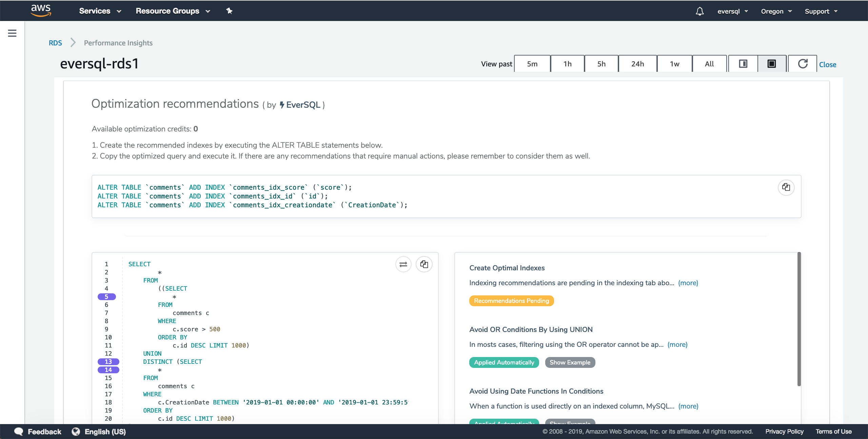Click the eversql-rds1 instance title
Image resolution: width=868 pixels, height=439 pixels.
click(x=99, y=64)
